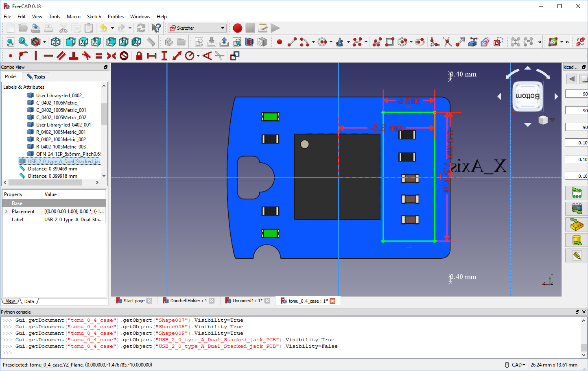Click Bottom on the navigation cube
Viewport: 588px width, 371px height.
527,97
